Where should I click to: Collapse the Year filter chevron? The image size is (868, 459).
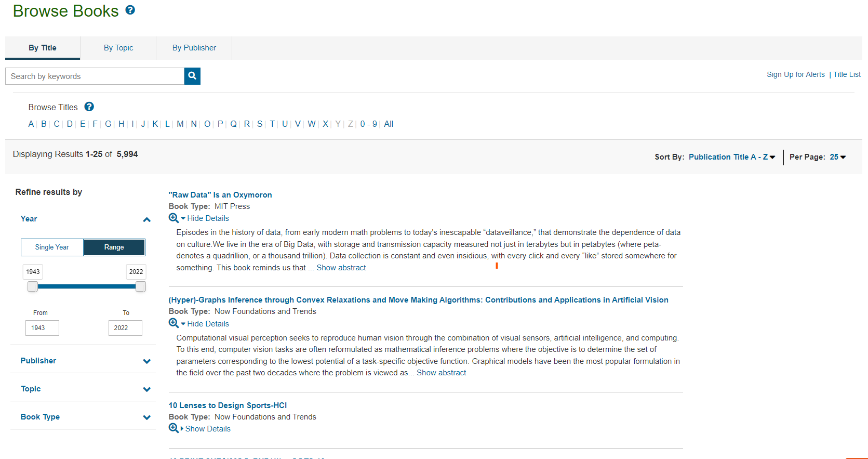147,219
